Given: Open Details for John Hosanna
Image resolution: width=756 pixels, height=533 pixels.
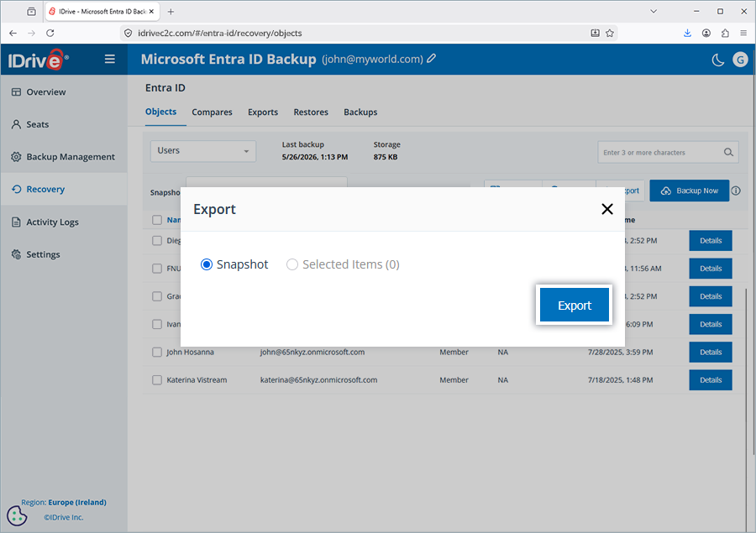Looking at the screenshot, I should (x=710, y=353).
